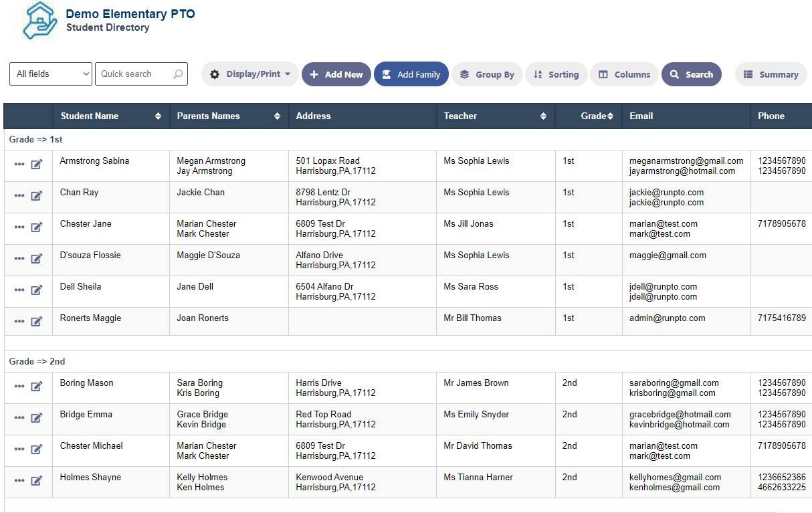Click the Add New button

pyautogui.click(x=336, y=74)
